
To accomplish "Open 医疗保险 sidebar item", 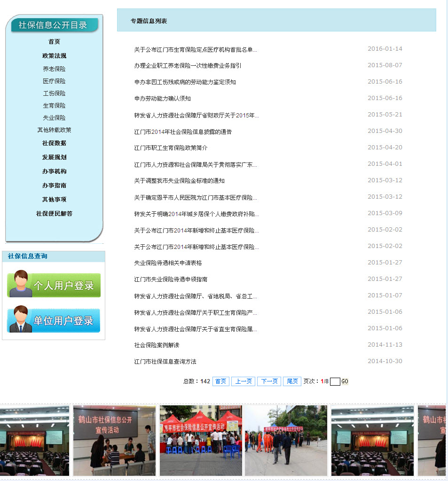I will [x=54, y=81].
